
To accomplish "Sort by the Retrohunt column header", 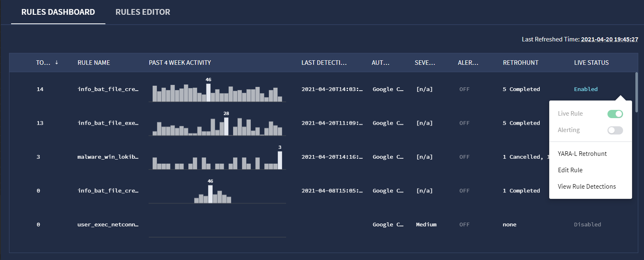I will 520,63.
